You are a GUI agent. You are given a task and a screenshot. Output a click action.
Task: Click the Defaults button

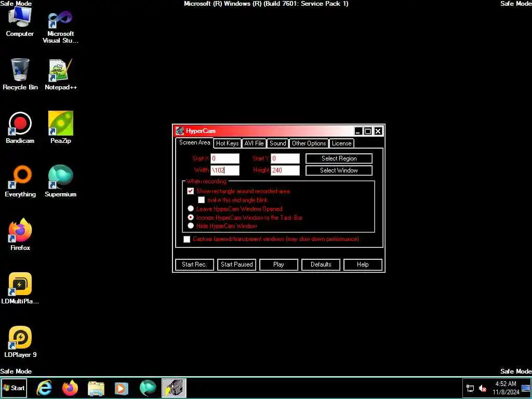(321, 264)
